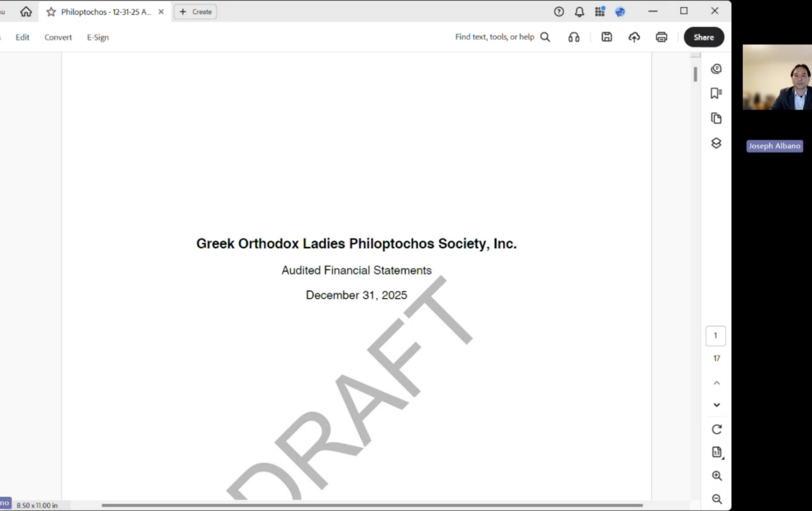Zoom in on the document
This screenshot has width=812, height=511.
click(x=717, y=475)
